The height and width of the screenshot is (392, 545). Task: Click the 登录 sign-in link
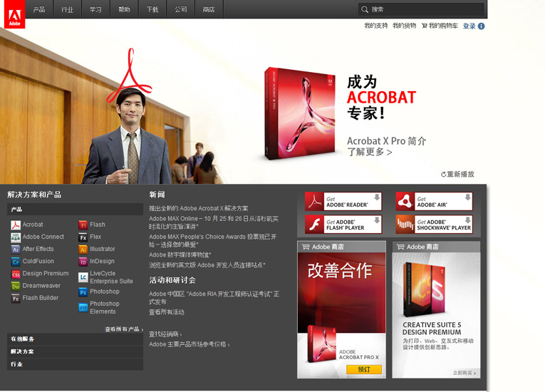pyautogui.click(x=469, y=26)
